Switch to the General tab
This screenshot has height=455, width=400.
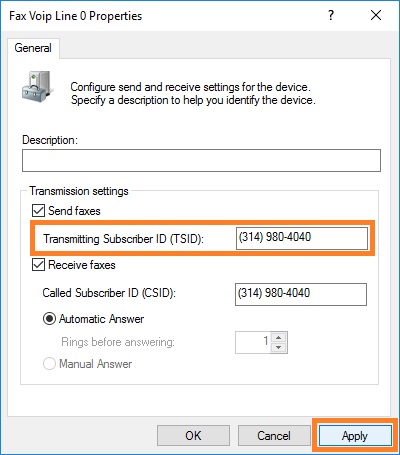(x=33, y=48)
